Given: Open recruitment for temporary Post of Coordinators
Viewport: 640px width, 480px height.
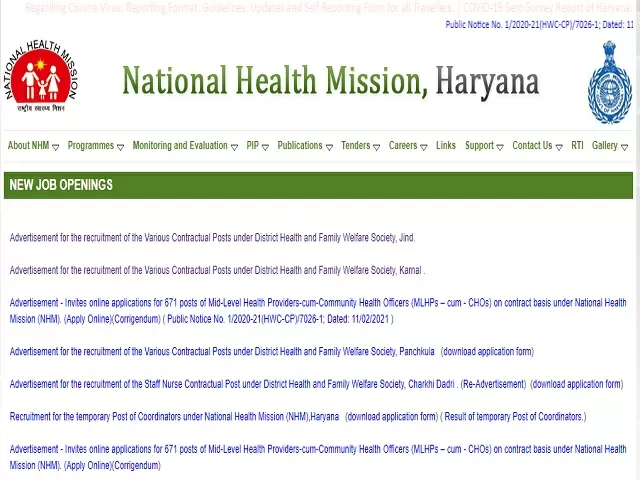Looking at the screenshot, I should 174,417.
